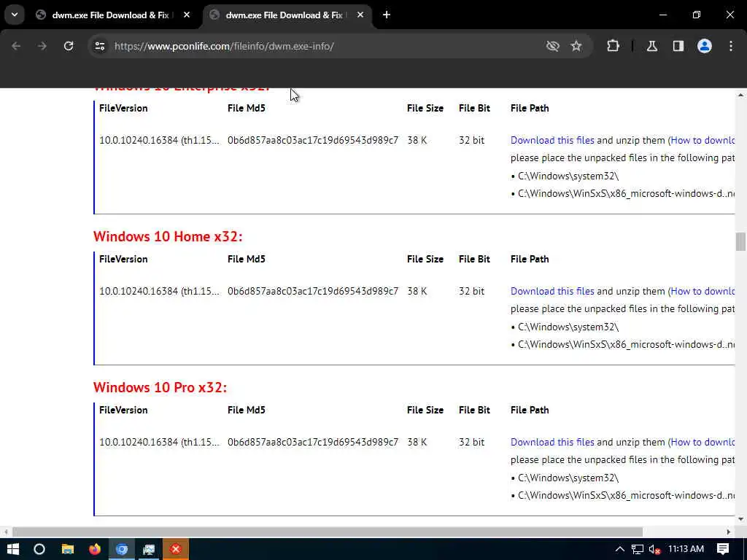Click Download this files link under Windows 10 Pro x32
The width and height of the screenshot is (747, 560).
coord(552,443)
